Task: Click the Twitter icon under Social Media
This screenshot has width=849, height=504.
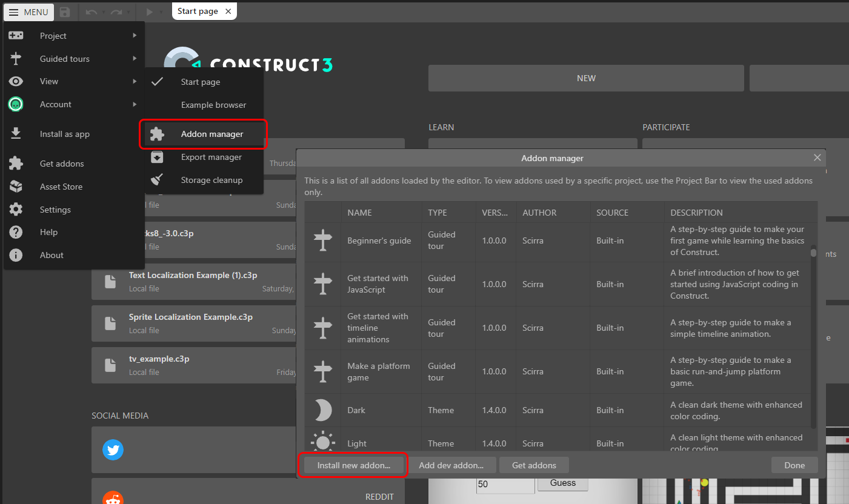Action: [113, 449]
